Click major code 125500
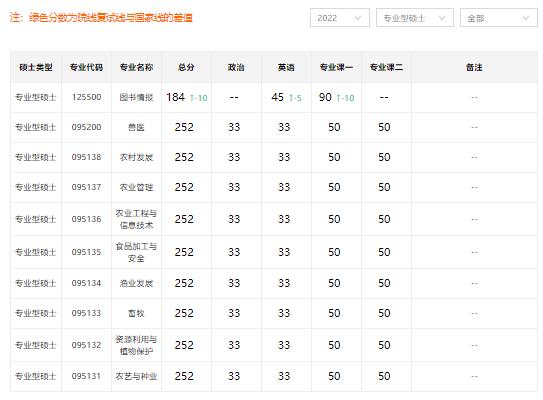The height and width of the screenshot is (400, 543). coord(87,97)
